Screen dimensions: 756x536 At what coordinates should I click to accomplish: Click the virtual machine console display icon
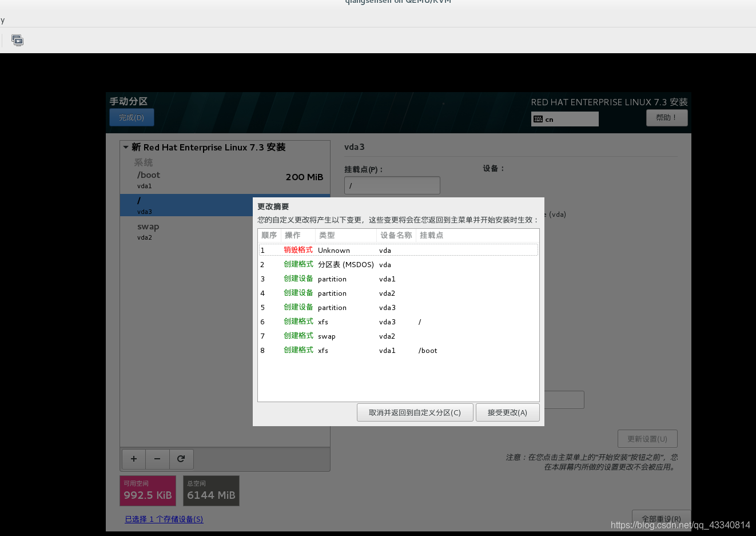[x=18, y=40]
